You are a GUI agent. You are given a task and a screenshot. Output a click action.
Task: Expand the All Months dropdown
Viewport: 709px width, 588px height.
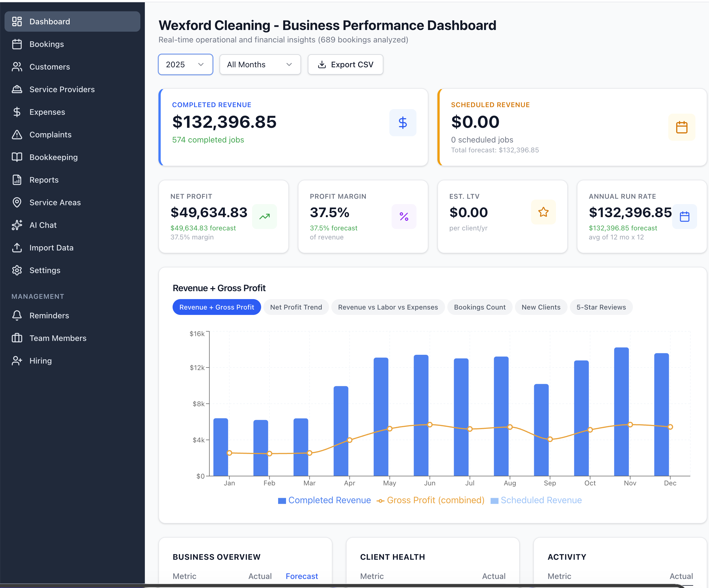pos(260,64)
